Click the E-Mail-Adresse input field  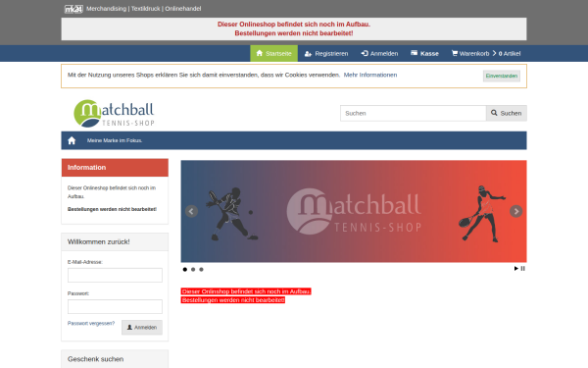[115, 275]
